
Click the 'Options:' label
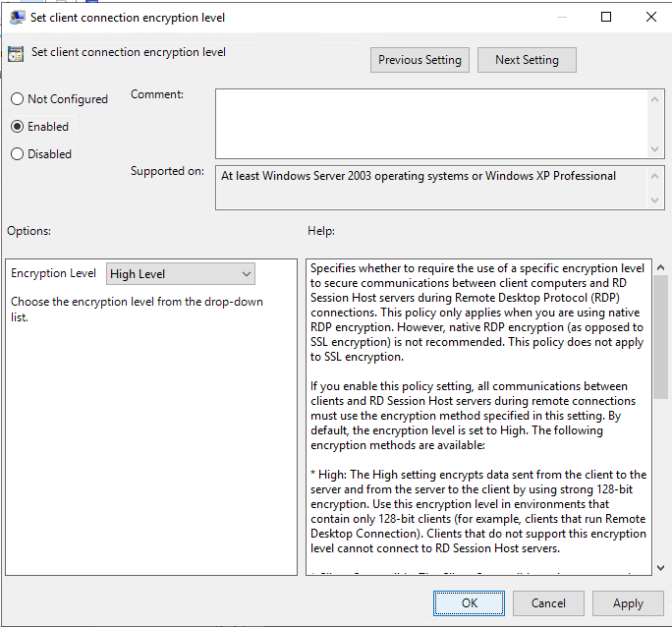[x=28, y=231]
